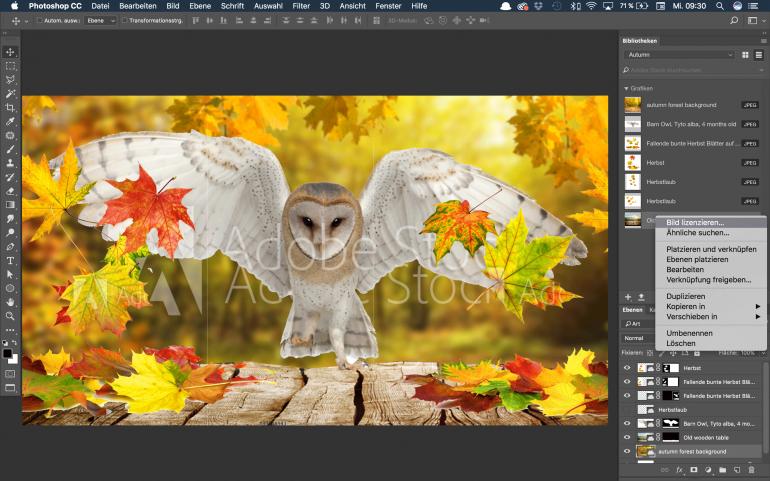Select the Hand tool
The height and width of the screenshot is (481, 770).
pyautogui.click(x=10, y=302)
